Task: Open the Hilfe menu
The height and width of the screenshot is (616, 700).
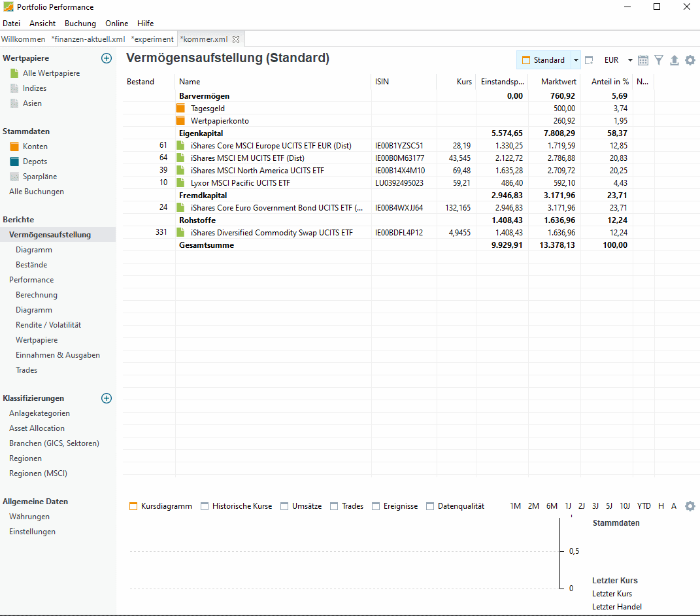Action: (146, 24)
